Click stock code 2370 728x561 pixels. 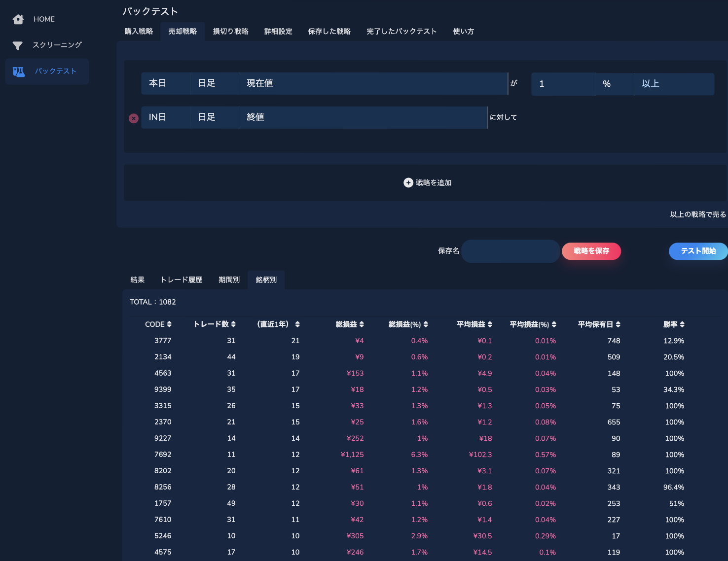[163, 422]
